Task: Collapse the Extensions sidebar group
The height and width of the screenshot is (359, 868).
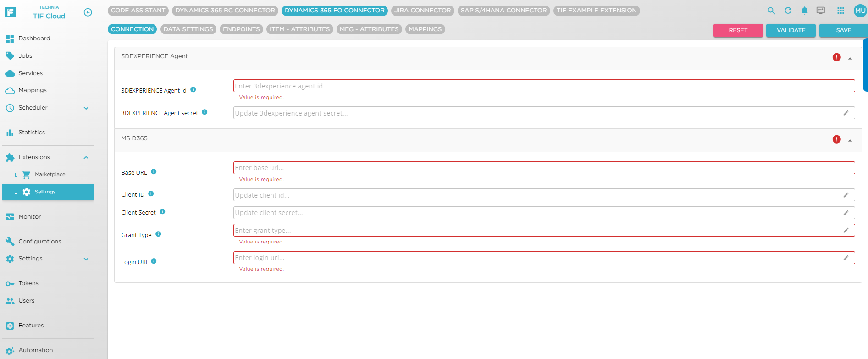Action: (86, 158)
